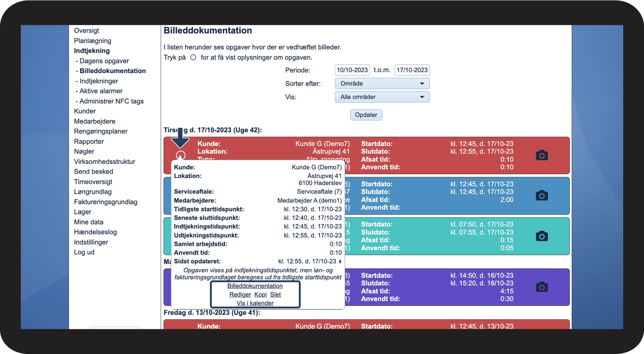Click the Kopi link in the popup
This screenshot has height=354, width=644.
(x=261, y=295)
